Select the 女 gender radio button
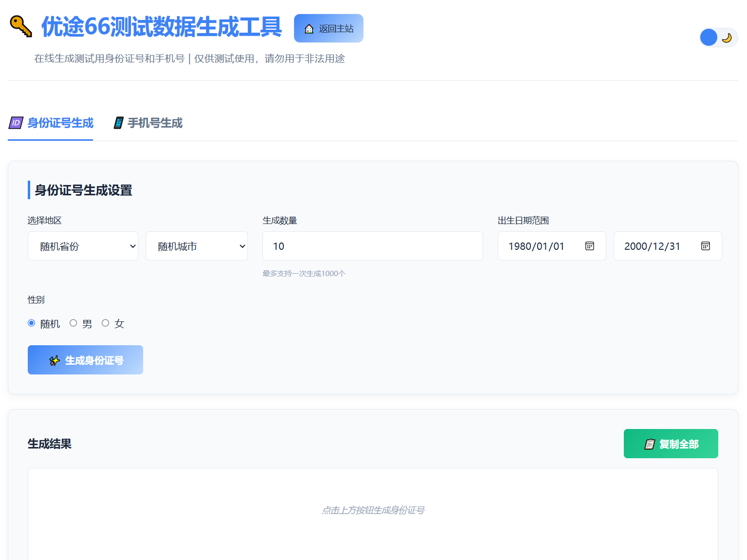This screenshot has width=747, height=560. click(x=106, y=323)
